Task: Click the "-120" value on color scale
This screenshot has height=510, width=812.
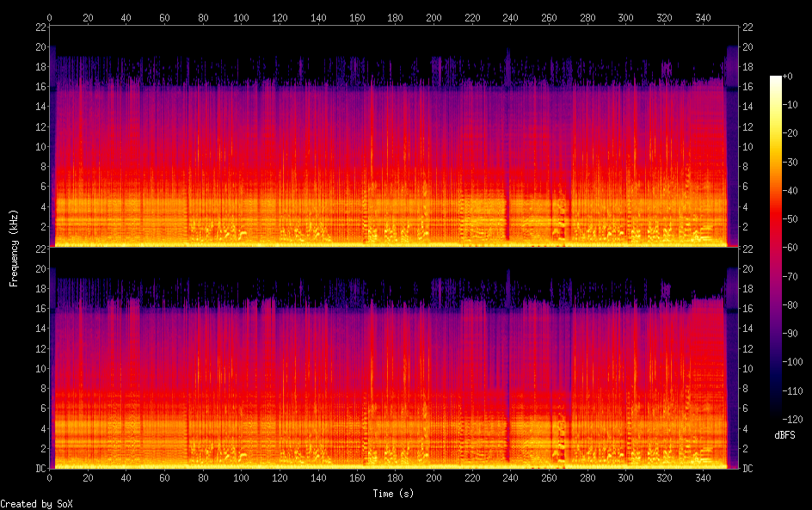Action: (792, 420)
